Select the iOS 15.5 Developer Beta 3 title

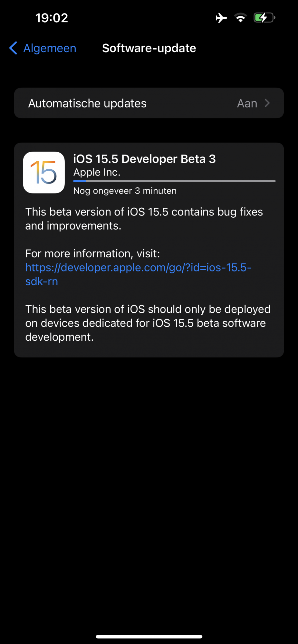click(x=144, y=159)
